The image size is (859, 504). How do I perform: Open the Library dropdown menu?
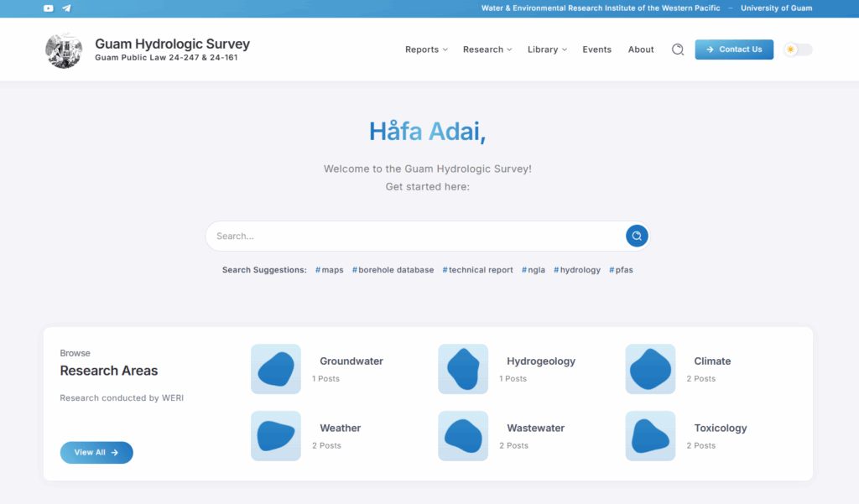point(547,49)
